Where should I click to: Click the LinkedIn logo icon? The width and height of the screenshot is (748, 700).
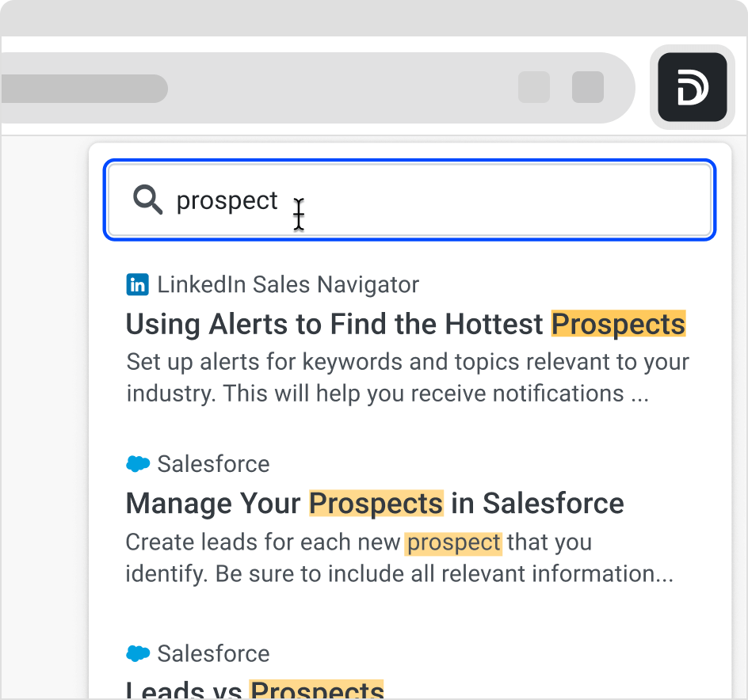[x=137, y=285]
